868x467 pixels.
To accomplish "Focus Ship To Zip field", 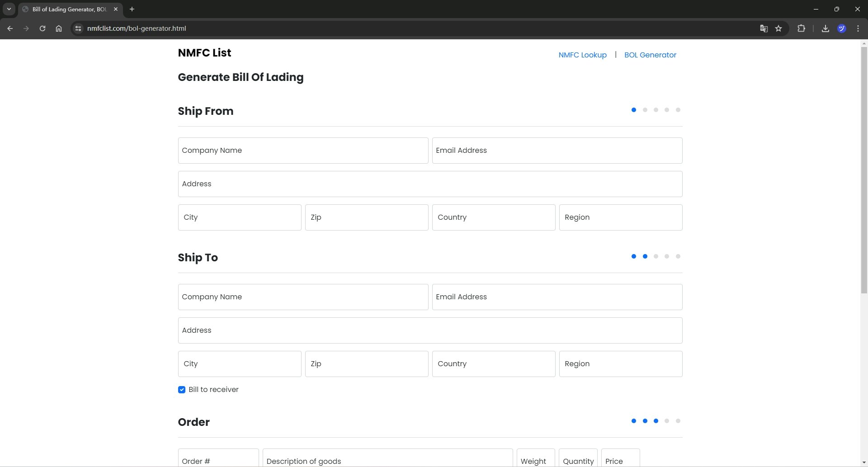I will point(367,364).
